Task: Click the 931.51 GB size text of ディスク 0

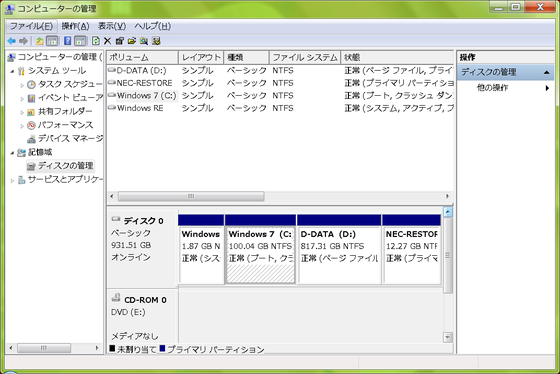Action: pyautogui.click(x=131, y=245)
